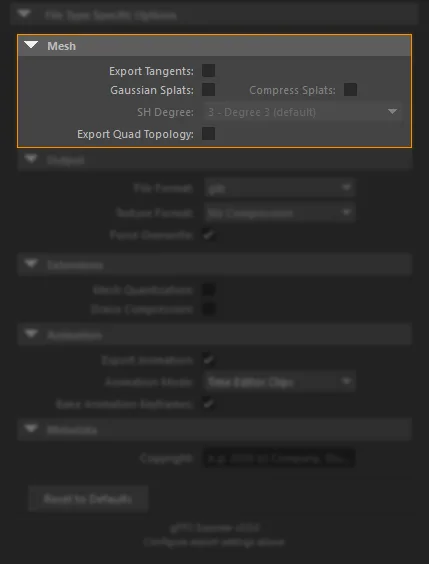Screen dimensions: 429x564
Task: Open the Texture Format dropdown
Action: coord(279,213)
